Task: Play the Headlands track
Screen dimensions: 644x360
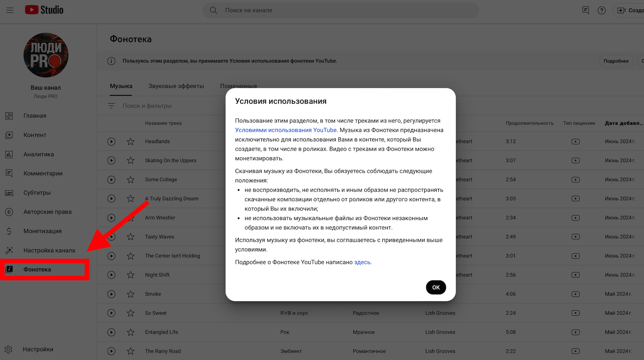Action: 111,141
